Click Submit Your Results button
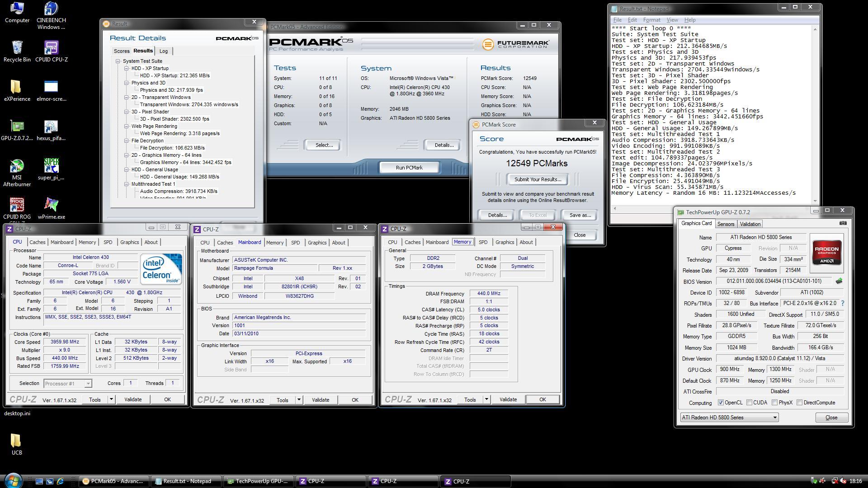The image size is (868, 488). coord(538,179)
